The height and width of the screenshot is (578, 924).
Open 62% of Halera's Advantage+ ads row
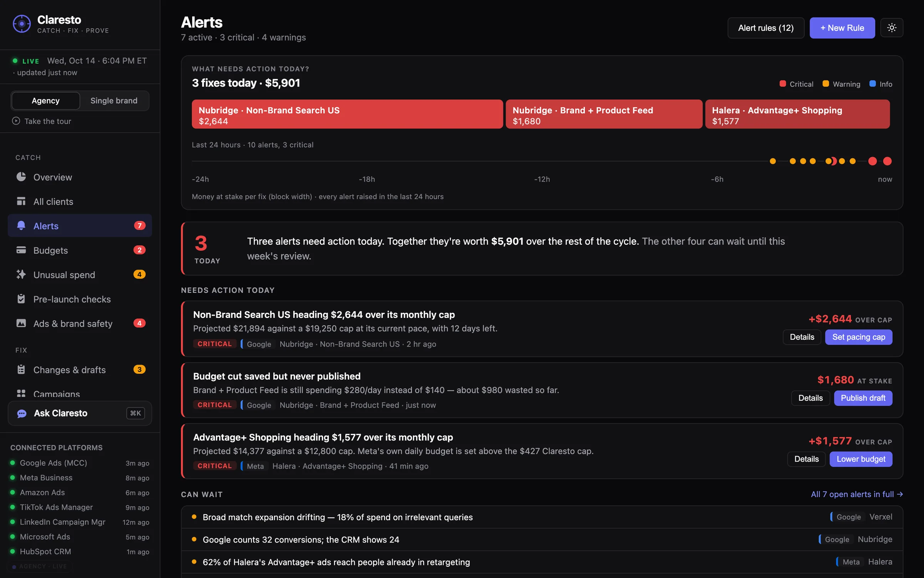(542, 562)
